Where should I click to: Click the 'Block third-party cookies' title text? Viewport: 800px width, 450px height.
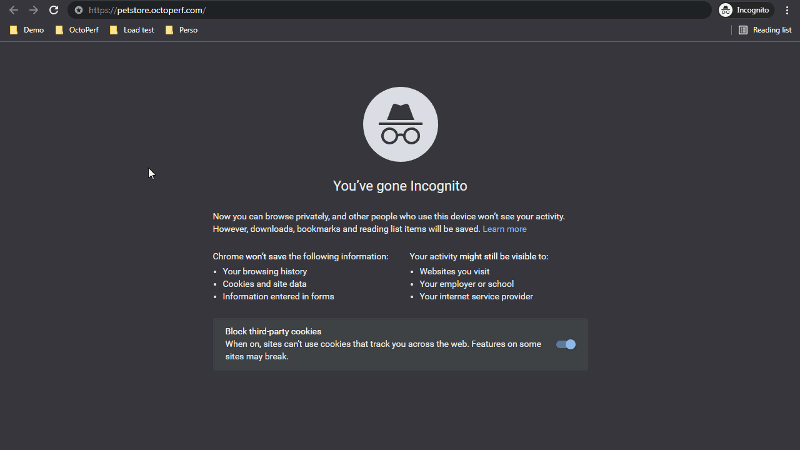273,332
